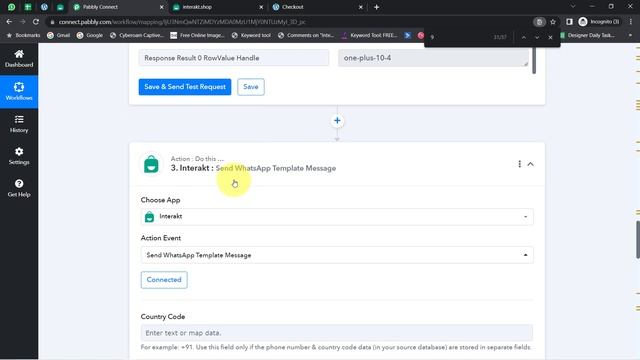Open the tab search dropdown arrow
This screenshot has width=640, height=360.
573,7
